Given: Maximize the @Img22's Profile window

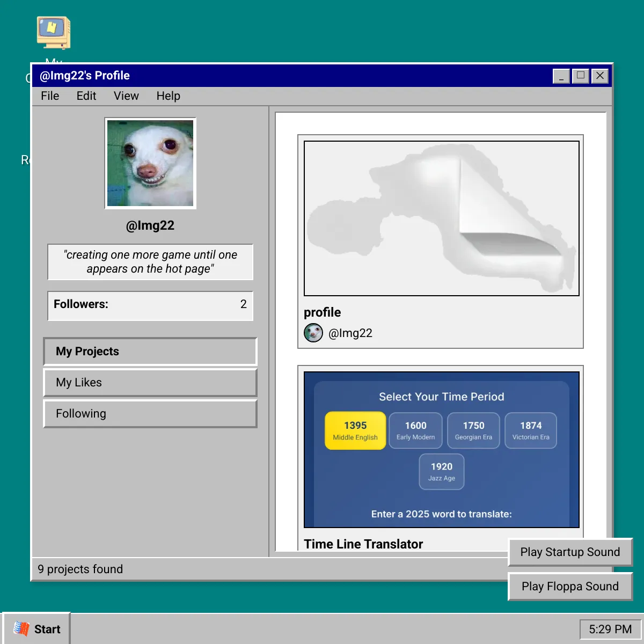Looking at the screenshot, I should point(581,76).
